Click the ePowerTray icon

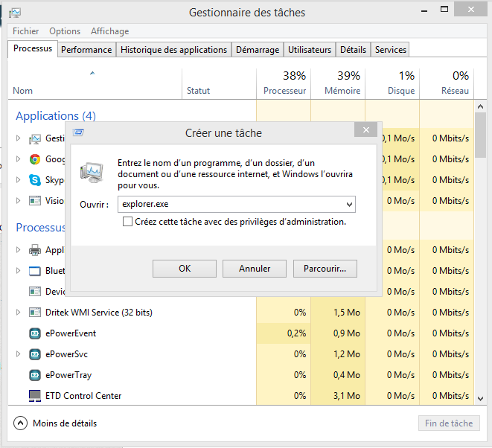point(35,375)
